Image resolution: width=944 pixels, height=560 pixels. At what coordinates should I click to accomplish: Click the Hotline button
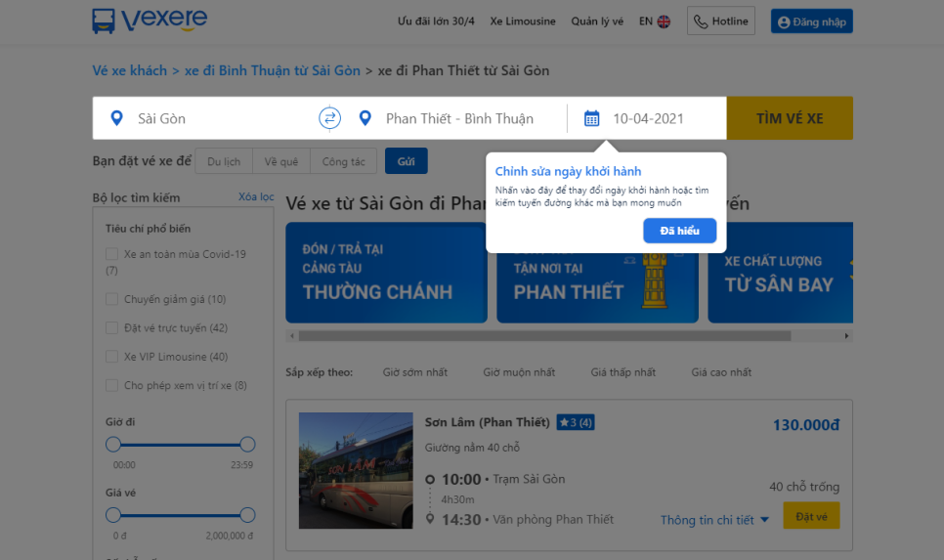click(721, 22)
